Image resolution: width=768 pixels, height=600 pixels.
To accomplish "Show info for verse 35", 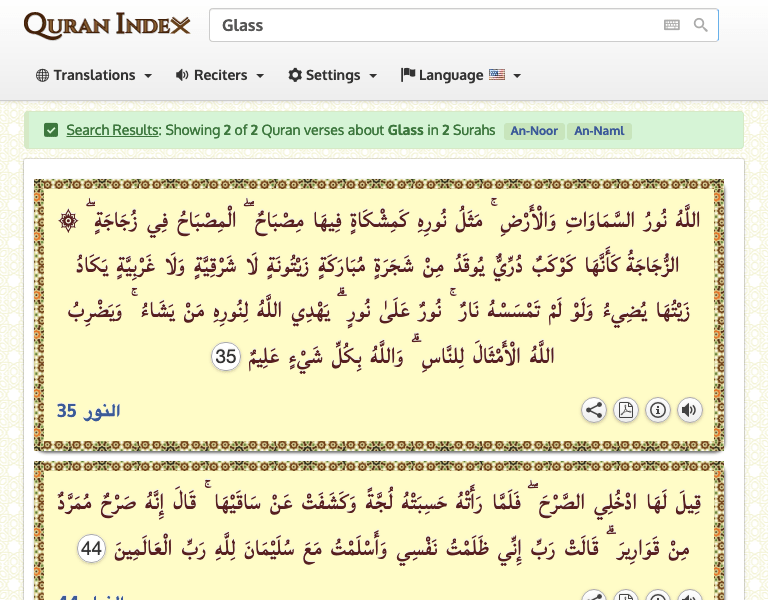I will pyautogui.click(x=658, y=410).
